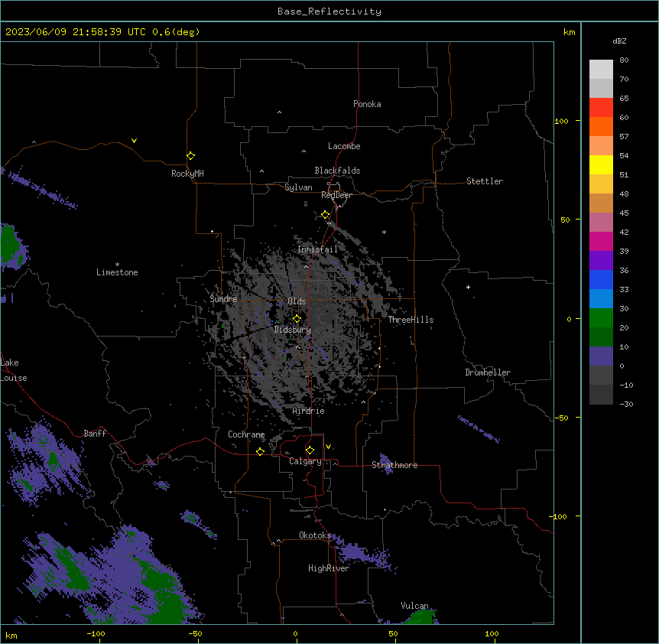Click the asterisk marker above Limestone
Screen dimensions: 659x644
[117, 265]
